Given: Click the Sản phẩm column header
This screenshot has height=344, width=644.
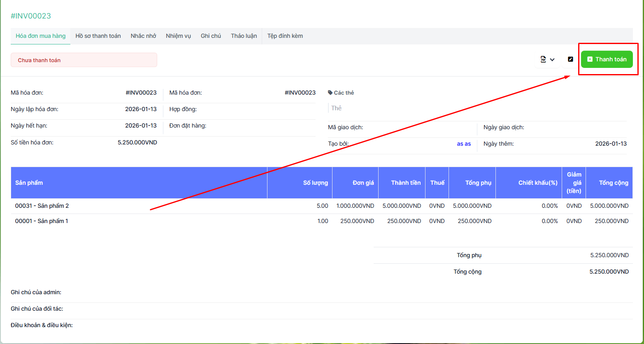Looking at the screenshot, I should 29,183.
